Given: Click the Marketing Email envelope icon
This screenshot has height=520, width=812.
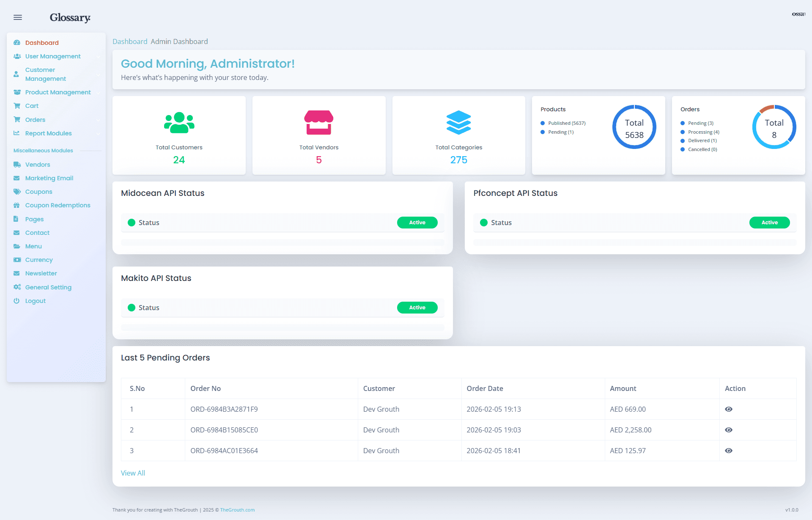Looking at the screenshot, I should click(17, 178).
